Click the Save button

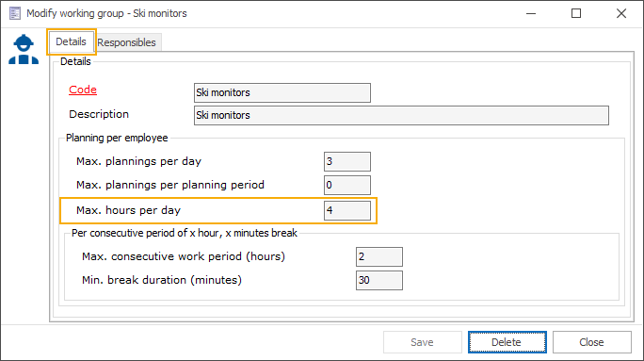click(x=422, y=342)
